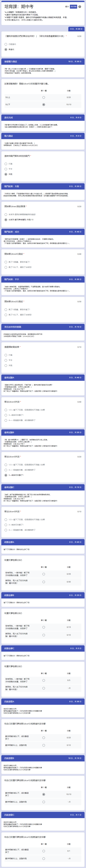Choose 失敗 under 請選擇對戰結果
This screenshot has width=86, height=868.
pyautogui.click(x=6, y=365)
